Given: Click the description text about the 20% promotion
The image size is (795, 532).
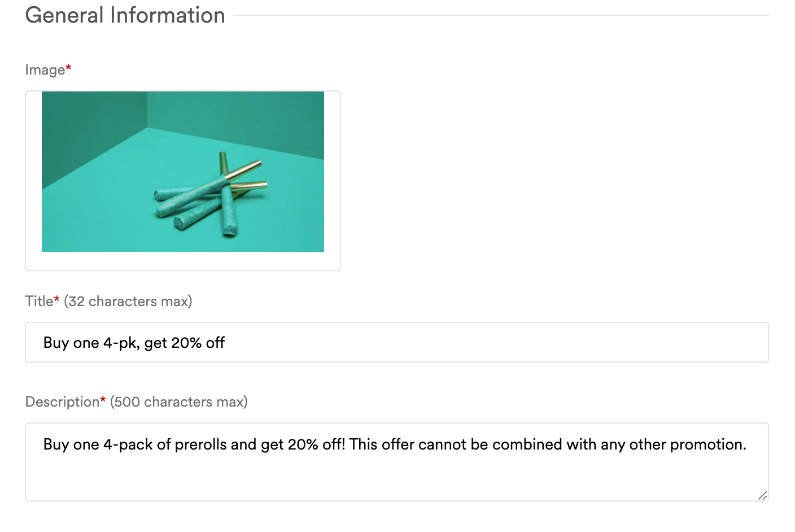Looking at the screenshot, I should (394, 444).
